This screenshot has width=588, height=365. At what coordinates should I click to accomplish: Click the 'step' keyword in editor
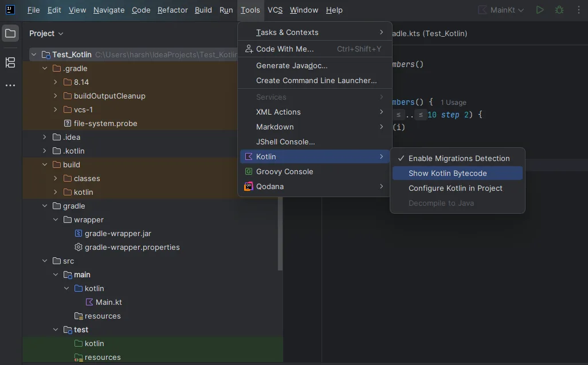pyautogui.click(x=450, y=115)
